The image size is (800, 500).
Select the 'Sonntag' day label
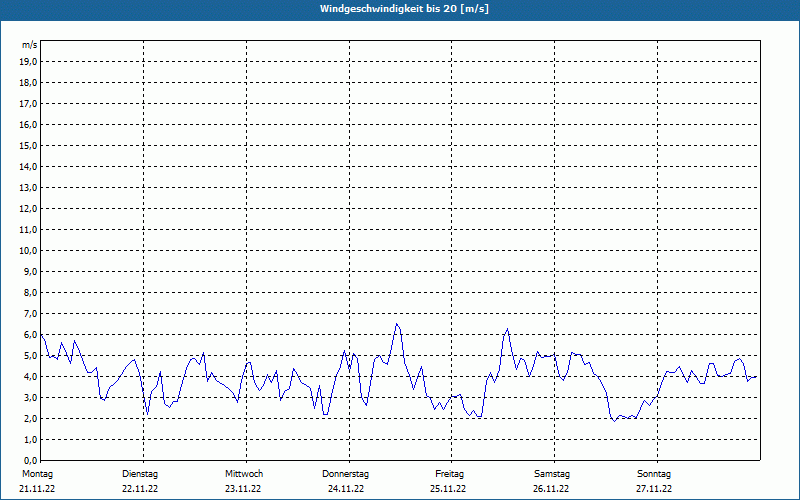click(x=654, y=474)
